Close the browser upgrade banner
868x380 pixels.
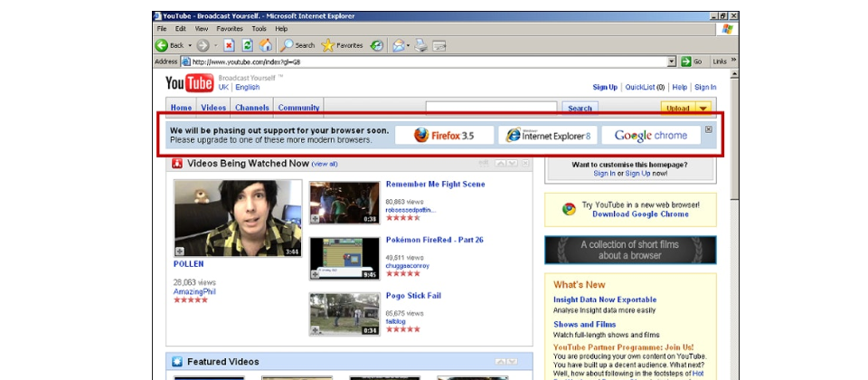pyautogui.click(x=708, y=129)
